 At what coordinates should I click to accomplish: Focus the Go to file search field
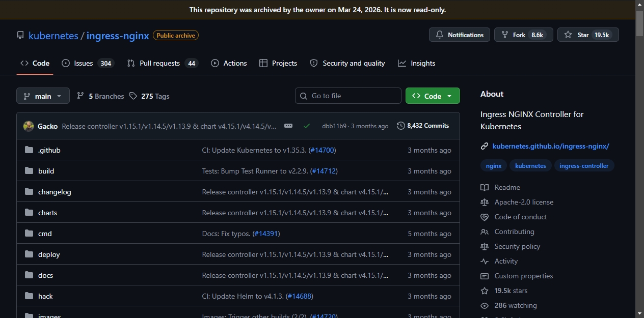pos(348,96)
